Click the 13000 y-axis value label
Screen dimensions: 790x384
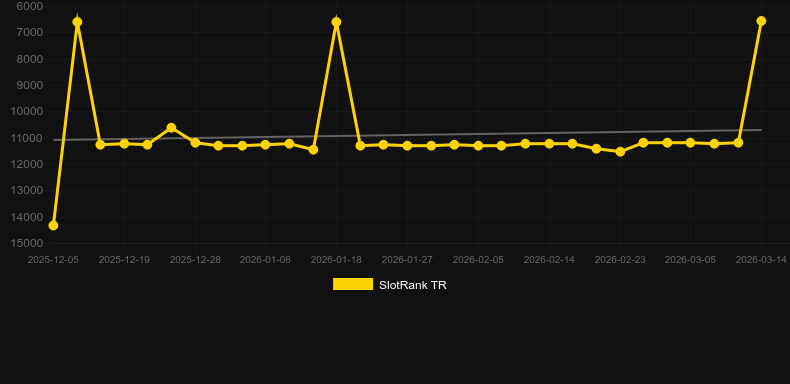27,190
